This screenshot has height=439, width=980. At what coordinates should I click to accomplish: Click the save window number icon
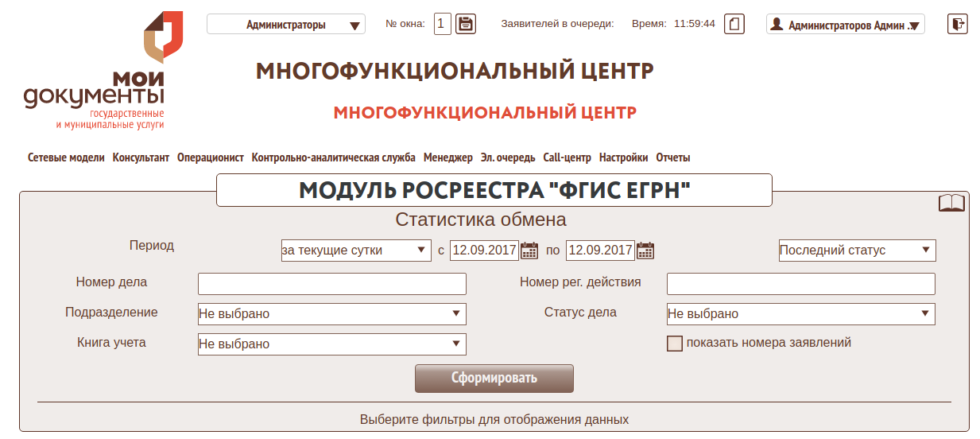[465, 24]
